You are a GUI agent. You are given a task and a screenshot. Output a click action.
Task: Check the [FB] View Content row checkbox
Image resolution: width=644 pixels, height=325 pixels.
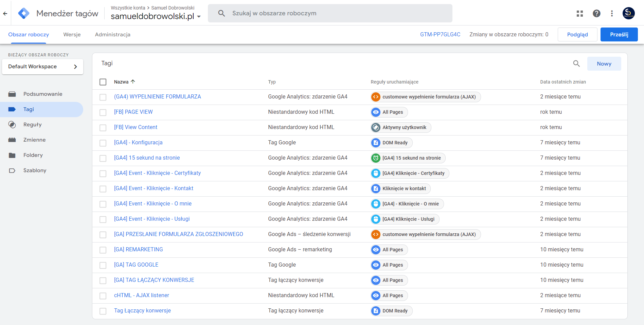click(x=103, y=128)
